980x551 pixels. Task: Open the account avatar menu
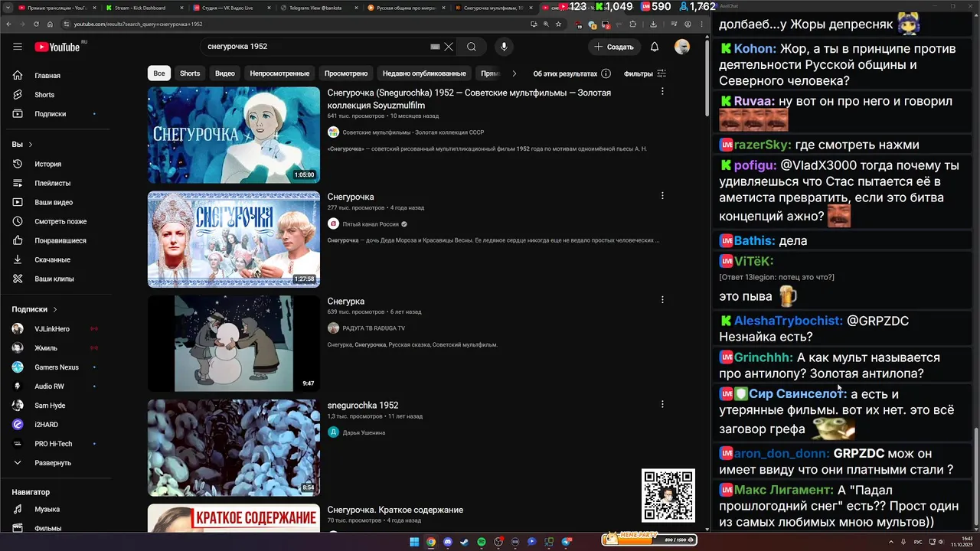tap(682, 47)
